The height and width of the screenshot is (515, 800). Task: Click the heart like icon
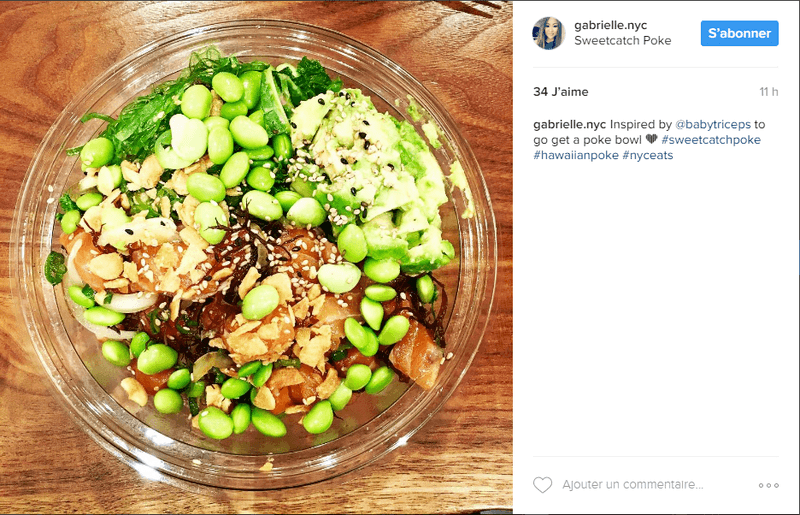point(542,485)
